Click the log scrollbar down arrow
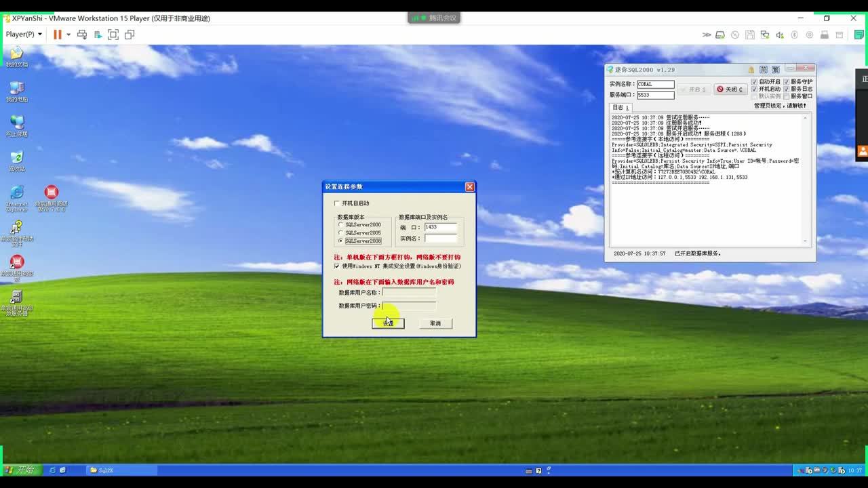This screenshot has height=488, width=868. tap(806, 241)
